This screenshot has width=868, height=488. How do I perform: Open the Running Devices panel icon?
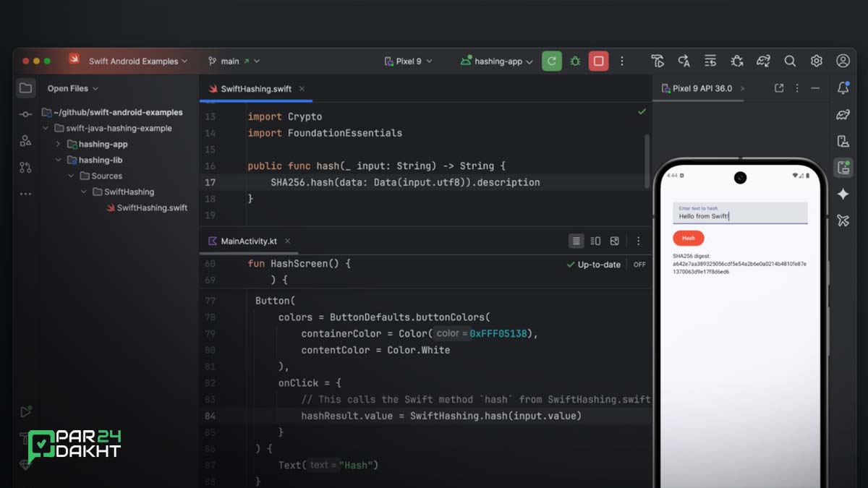click(x=843, y=167)
